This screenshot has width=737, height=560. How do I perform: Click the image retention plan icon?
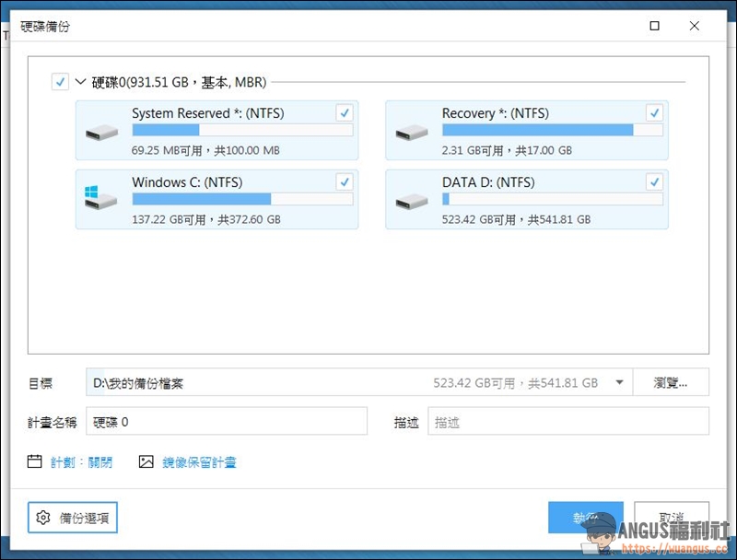point(146,461)
